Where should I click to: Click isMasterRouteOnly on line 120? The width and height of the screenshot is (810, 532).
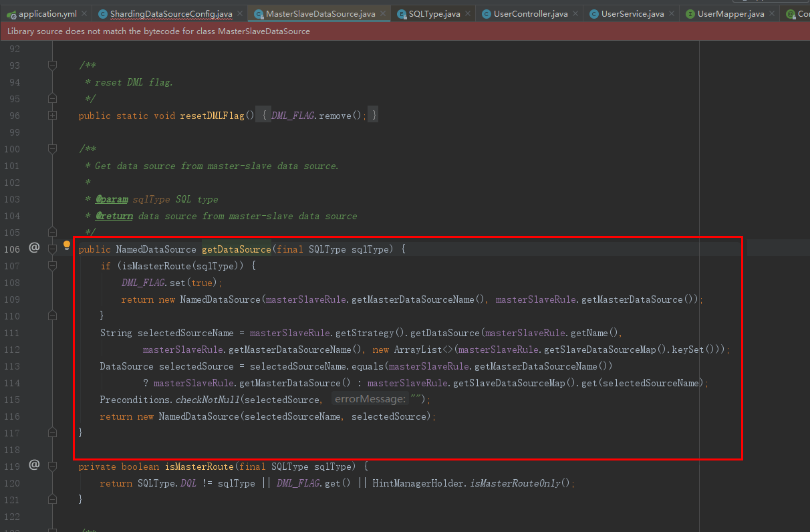[x=515, y=483]
